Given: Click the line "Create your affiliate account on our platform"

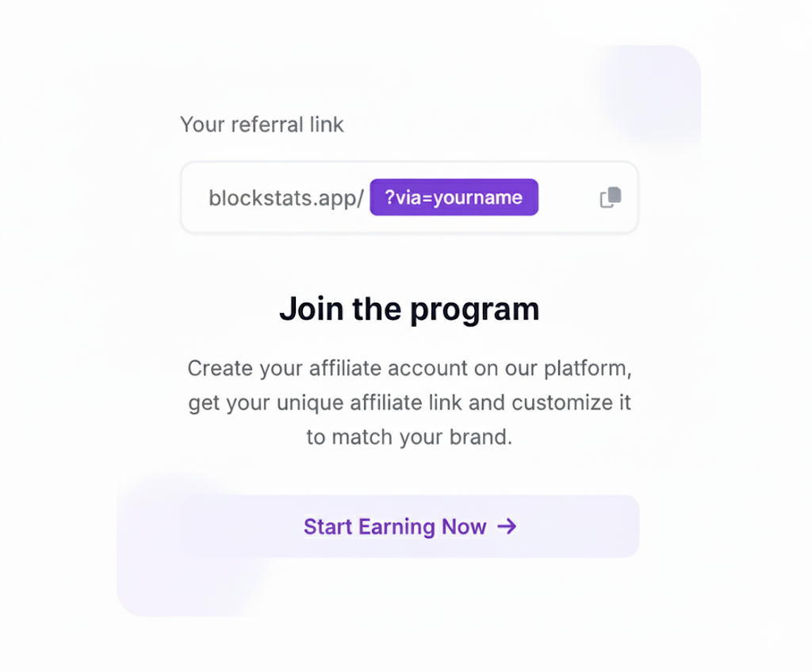Looking at the screenshot, I should pyautogui.click(x=409, y=368).
